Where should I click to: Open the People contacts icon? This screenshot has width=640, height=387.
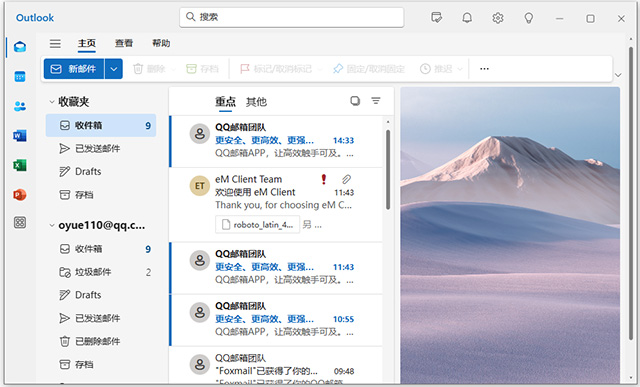20,106
